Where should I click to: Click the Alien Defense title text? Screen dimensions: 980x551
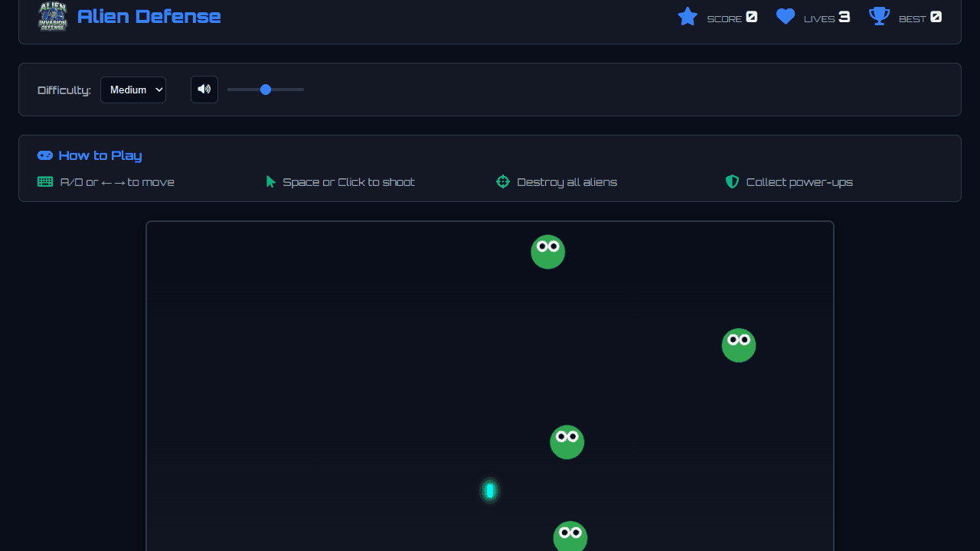(x=149, y=16)
